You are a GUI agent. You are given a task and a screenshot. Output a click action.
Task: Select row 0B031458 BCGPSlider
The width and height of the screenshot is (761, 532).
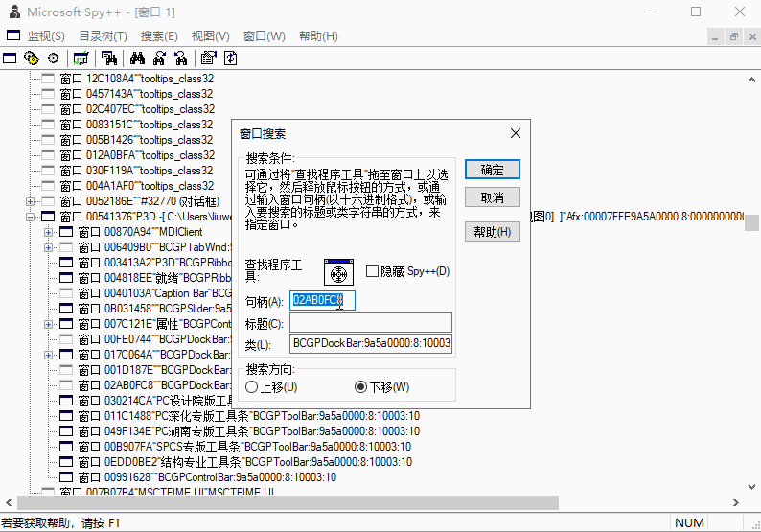(155, 309)
